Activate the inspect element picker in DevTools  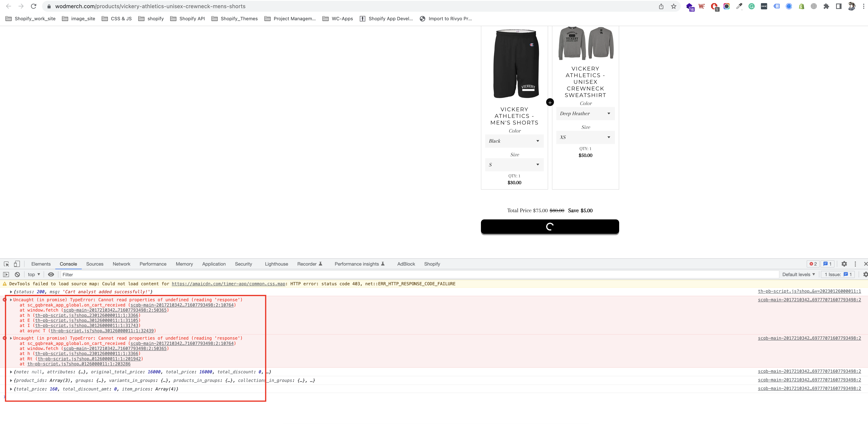coord(6,264)
